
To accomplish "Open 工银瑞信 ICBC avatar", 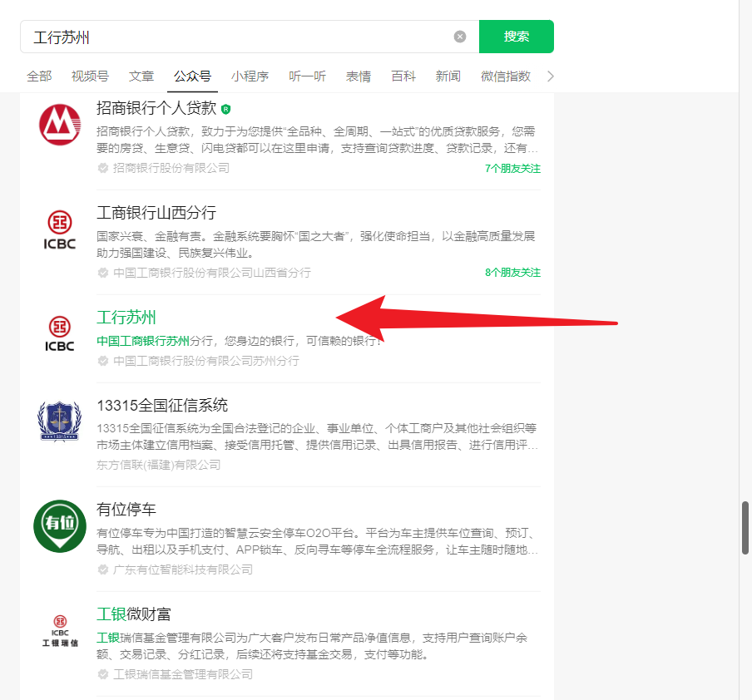I will pos(60,631).
